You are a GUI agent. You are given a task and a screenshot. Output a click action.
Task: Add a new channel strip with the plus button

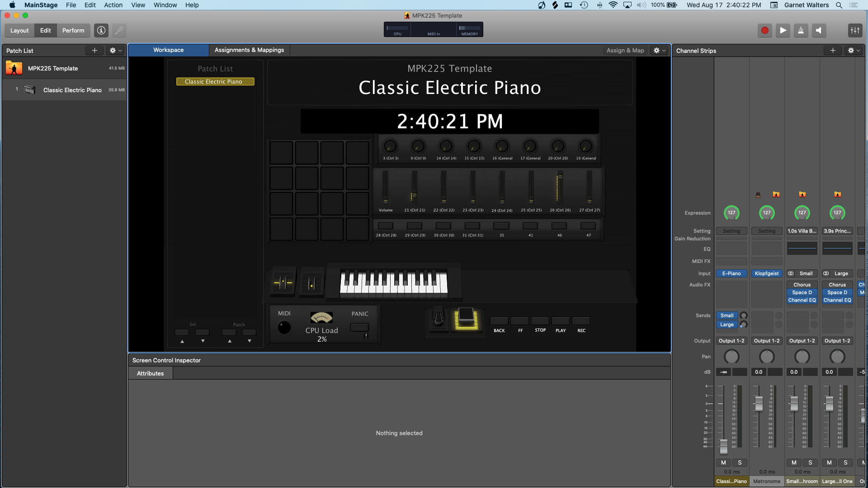833,51
